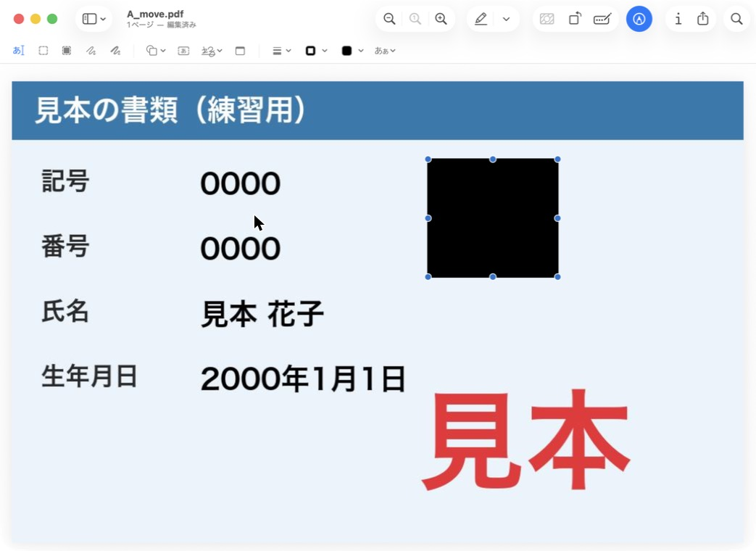Click the rectangle's left-middle resize handle

point(428,218)
